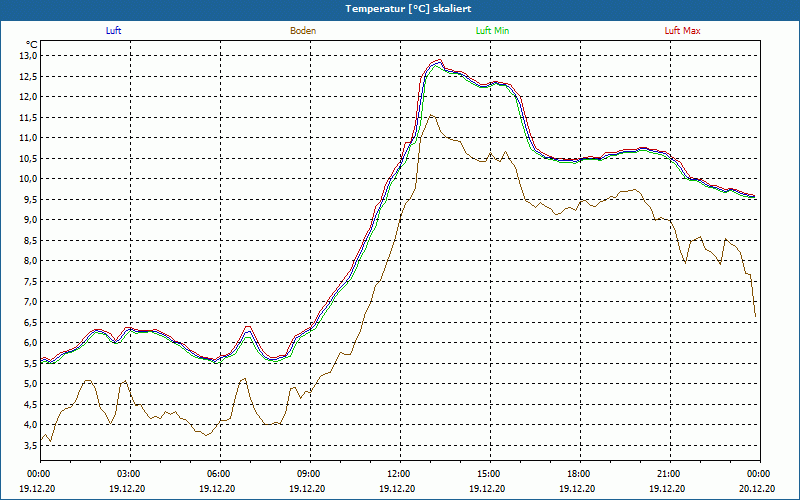This screenshot has height=500, width=800.
Task: Click the 15:00 time axis label
Action: click(x=491, y=473)
